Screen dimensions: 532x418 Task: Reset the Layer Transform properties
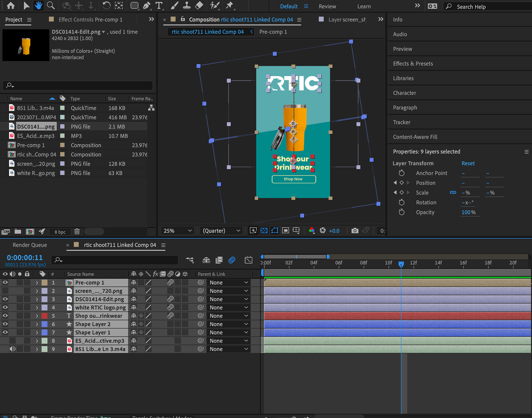(468, 163)
